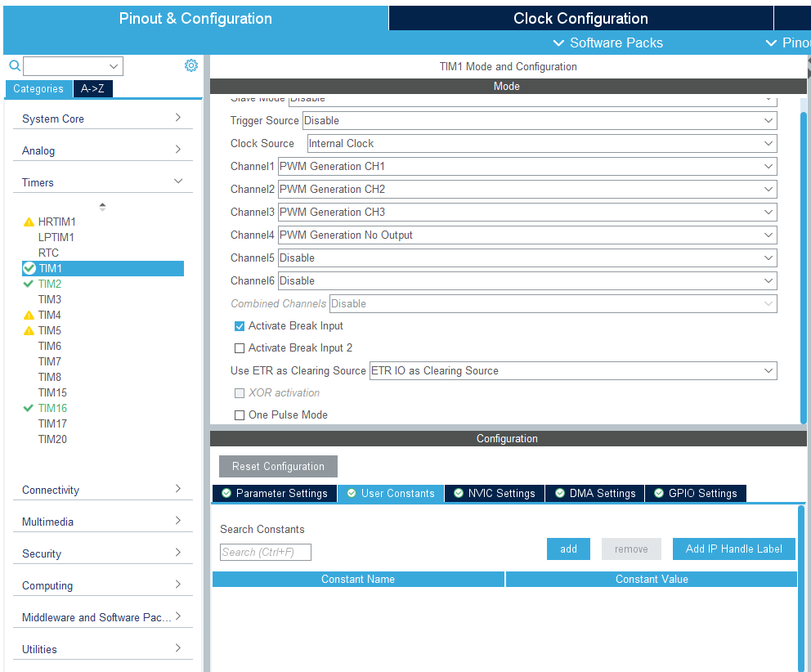Click the TIM4 warning triangle icon
This screenshot has width=811, height=672.
click(29, 315)
